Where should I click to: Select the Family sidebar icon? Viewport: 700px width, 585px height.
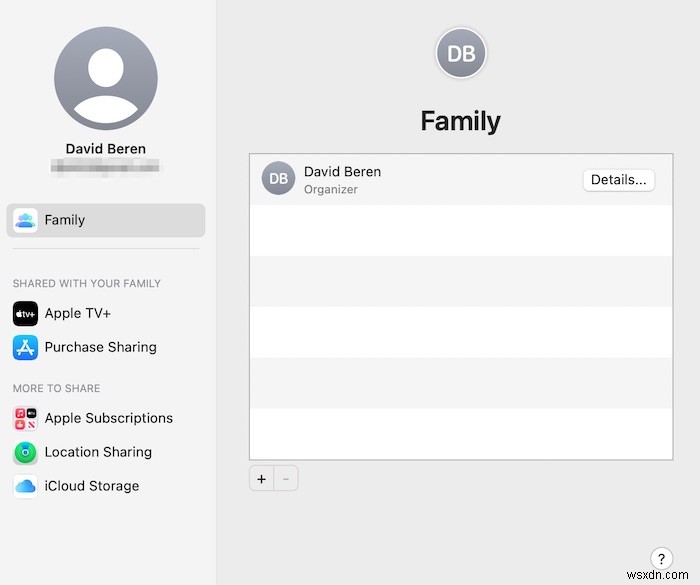click(25, 220)
